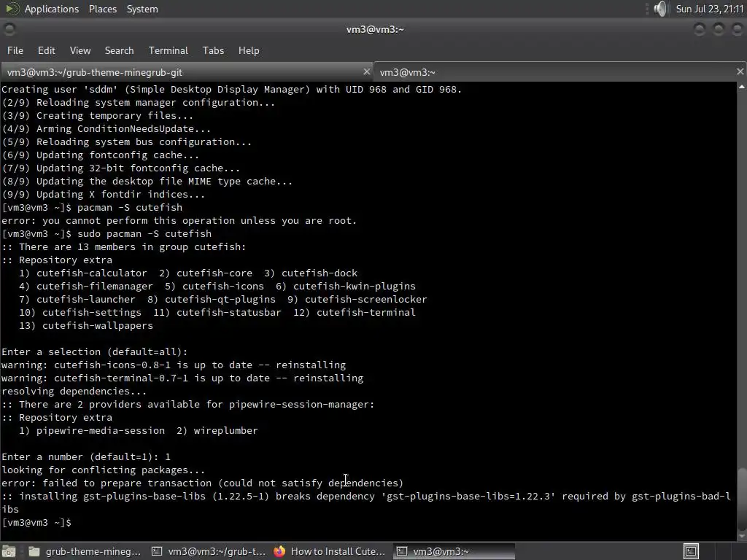Click the MATE Applications logo icon
This screenshot has height=560, width=747.
(x=12, y=9)
